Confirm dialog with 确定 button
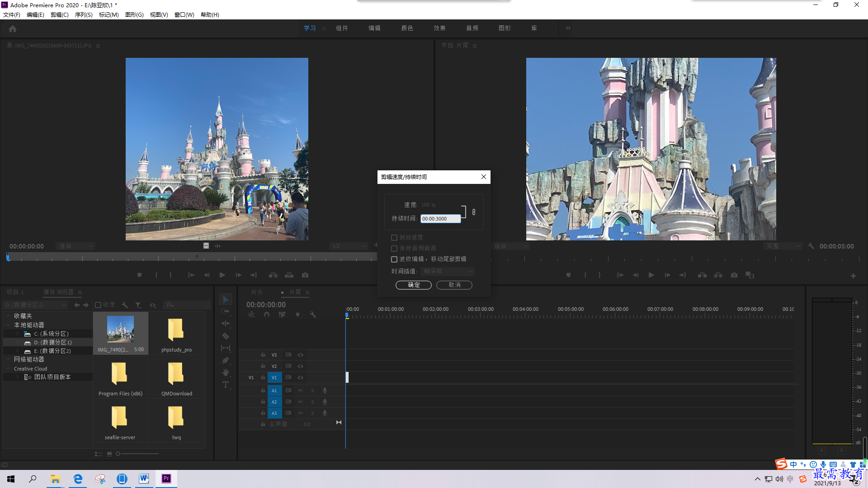The width and height of the screenshot is (868, 488). pos(414,285)
